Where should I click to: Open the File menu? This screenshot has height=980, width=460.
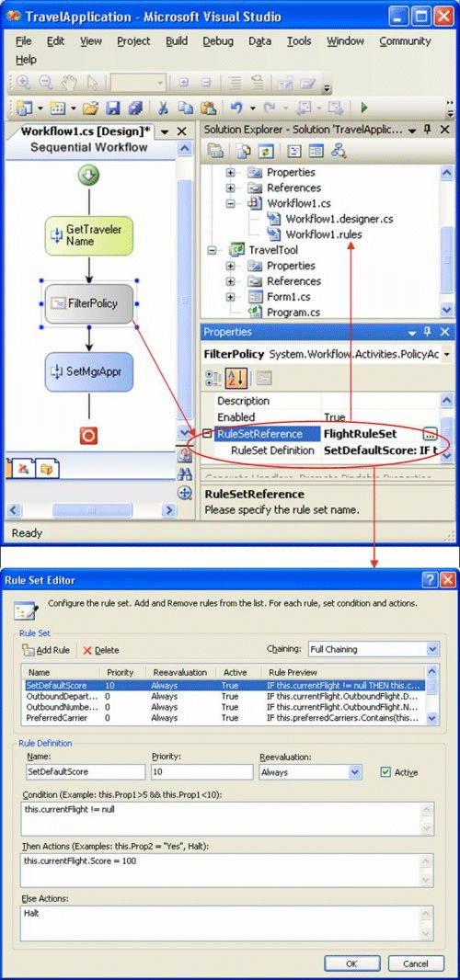tap(23, 40)
